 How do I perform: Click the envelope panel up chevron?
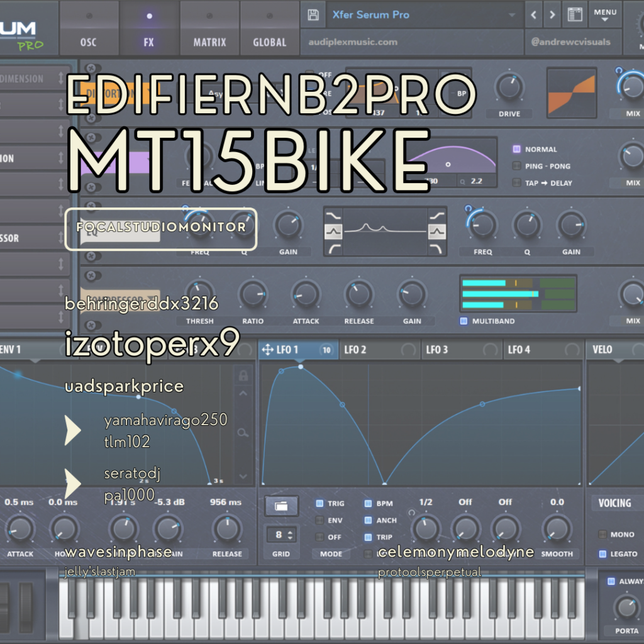(243, 394)
